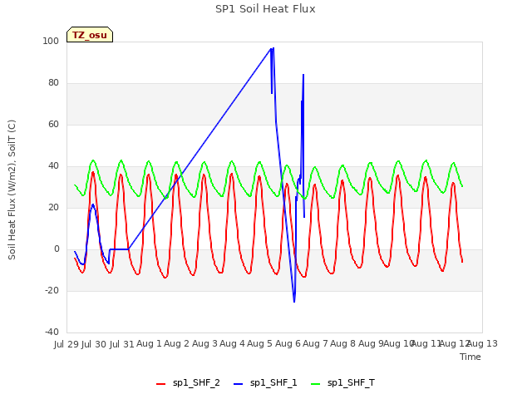This screenshot has height=399, width=532.
Task: Click the 60 y-axis tick label
Action: coord(53,125)
